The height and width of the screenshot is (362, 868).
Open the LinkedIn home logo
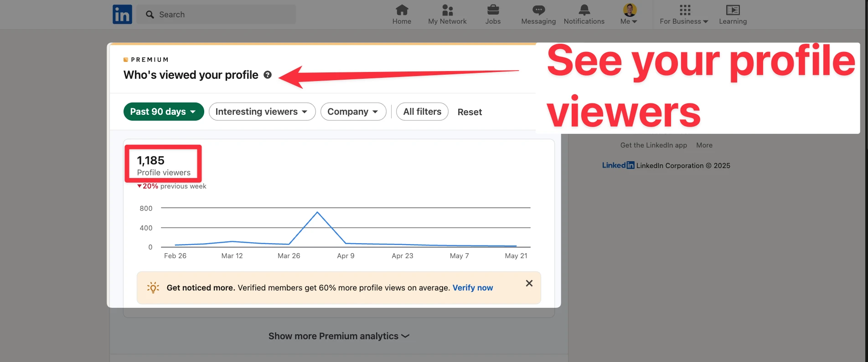tap(122, 15)
